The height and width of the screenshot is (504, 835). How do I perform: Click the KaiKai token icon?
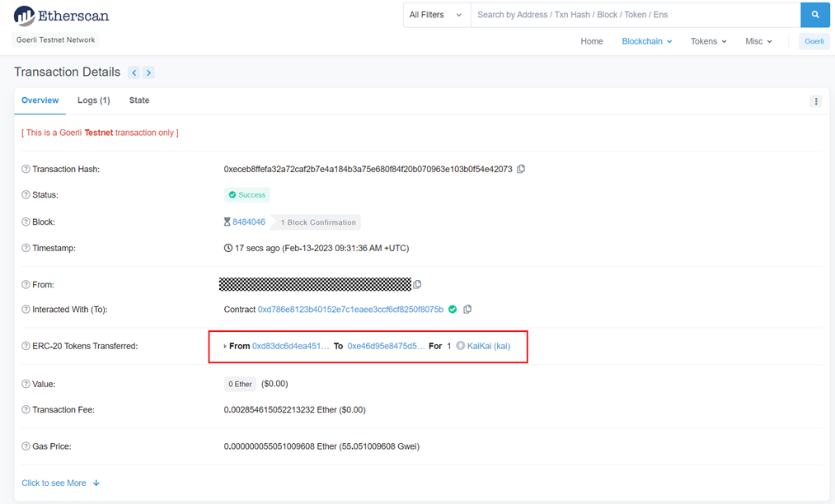point(461,346)
